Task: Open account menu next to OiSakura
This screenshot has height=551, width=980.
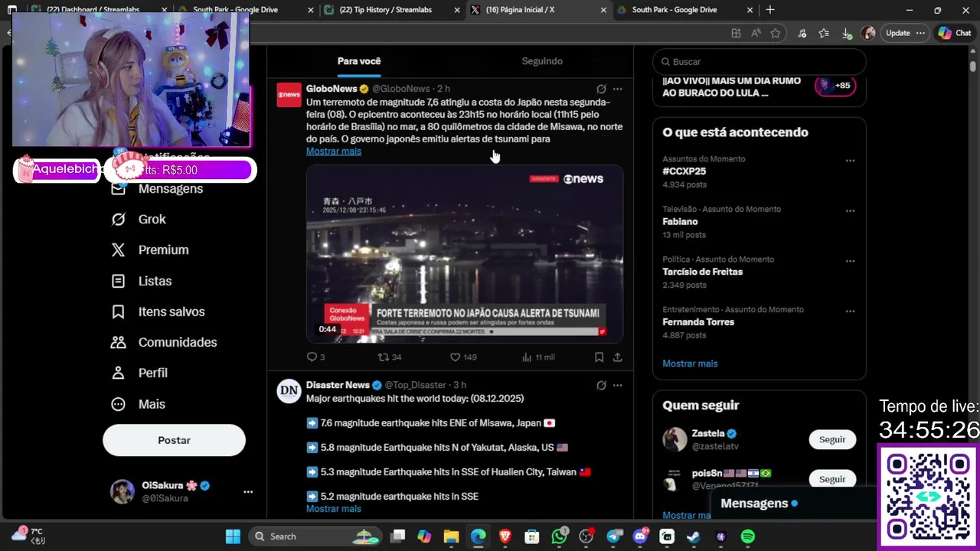Action: tap(248, 492)
